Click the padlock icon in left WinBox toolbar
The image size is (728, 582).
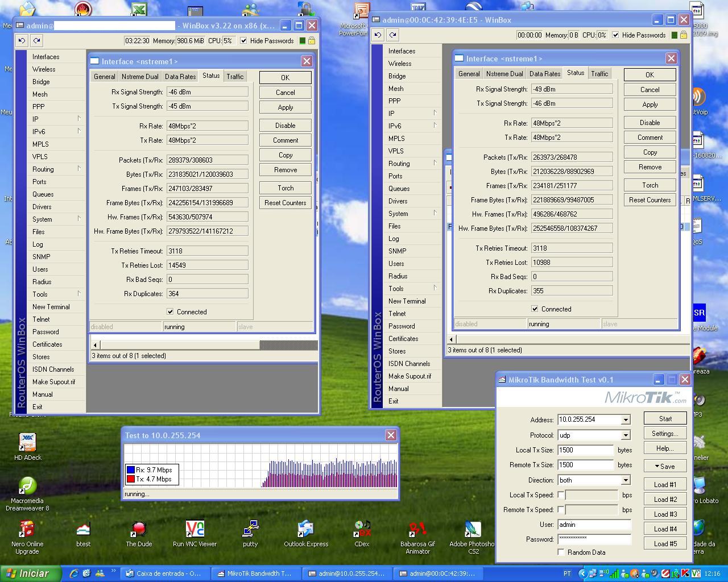312,40
